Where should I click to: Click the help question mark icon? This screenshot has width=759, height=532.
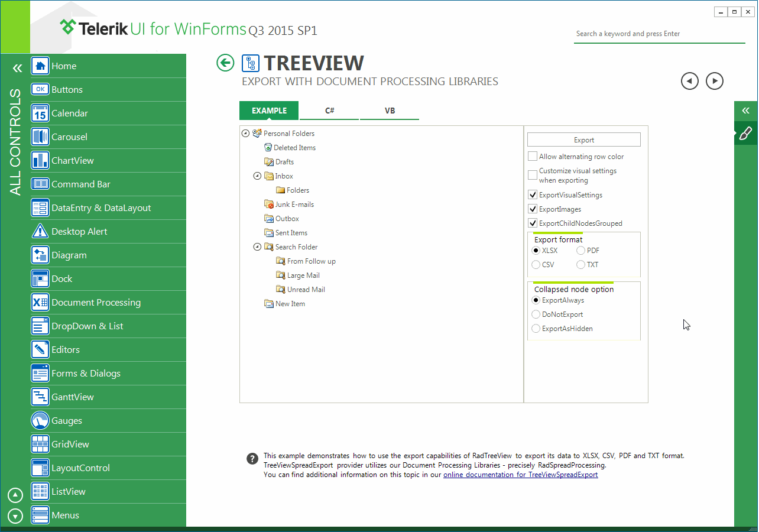(252, 459)
